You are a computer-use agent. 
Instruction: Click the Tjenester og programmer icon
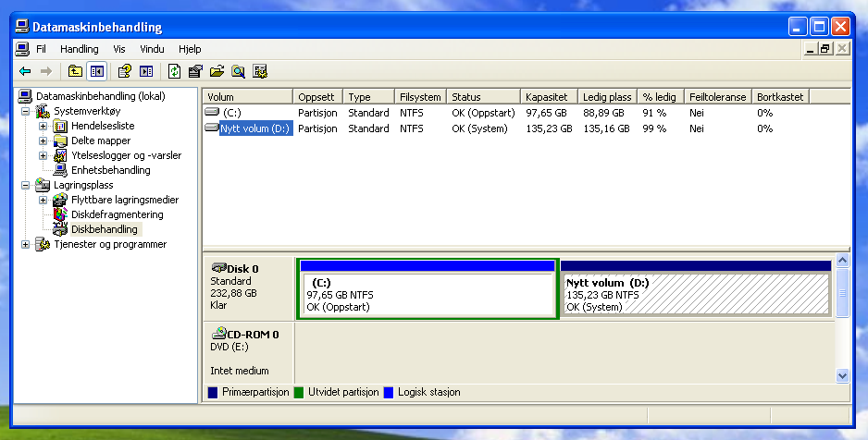pos(43,244)
